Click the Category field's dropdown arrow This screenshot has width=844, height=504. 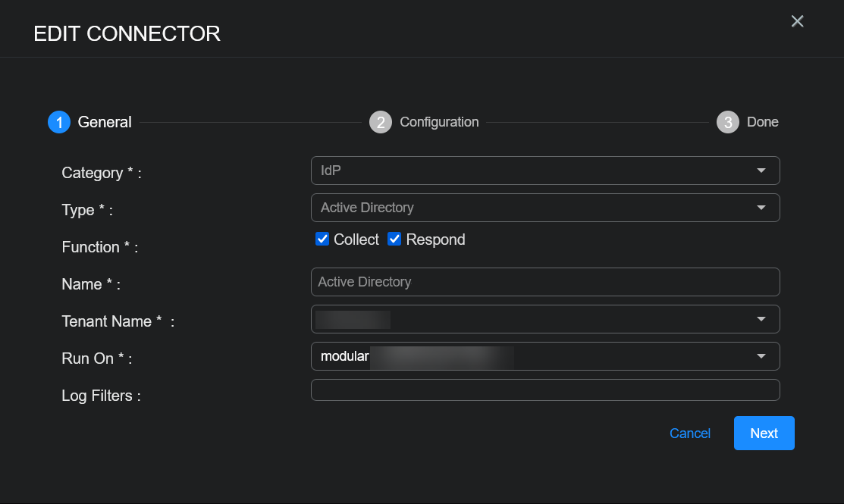761,171
